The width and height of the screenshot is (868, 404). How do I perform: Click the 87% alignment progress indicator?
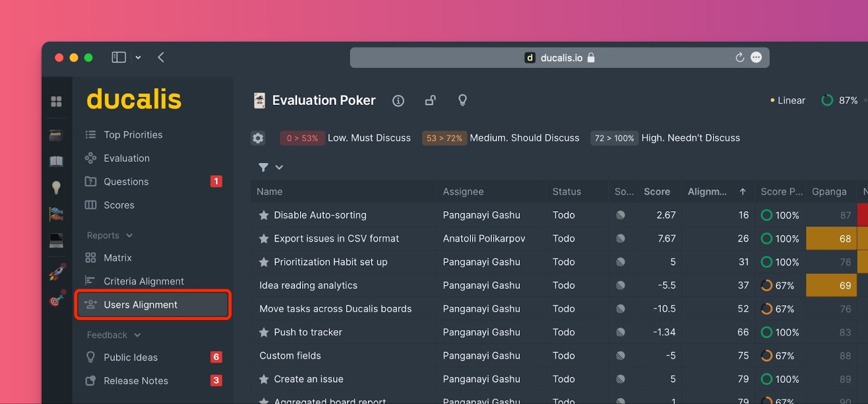coord(839,100)
